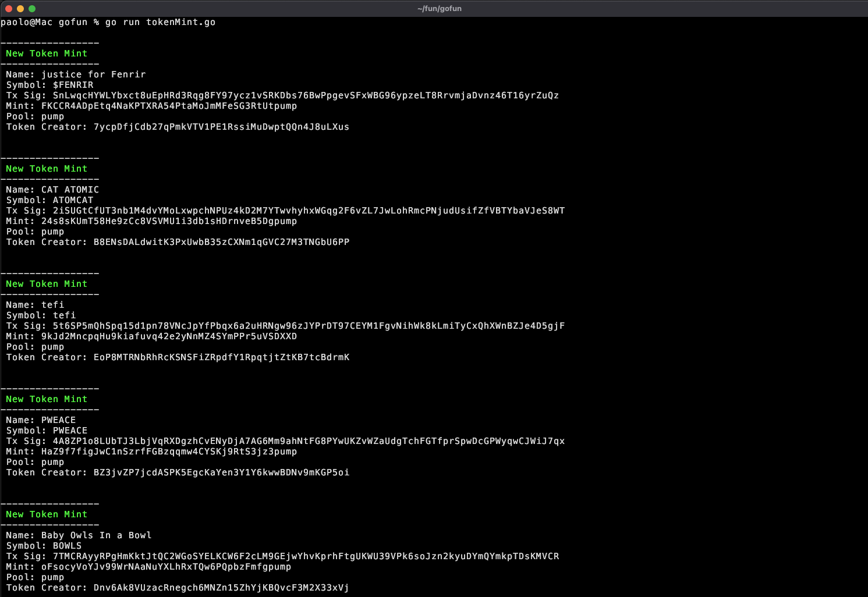
Task: Click the 'Symbol: $FENRIR' line
Action: tap(50, 85)
